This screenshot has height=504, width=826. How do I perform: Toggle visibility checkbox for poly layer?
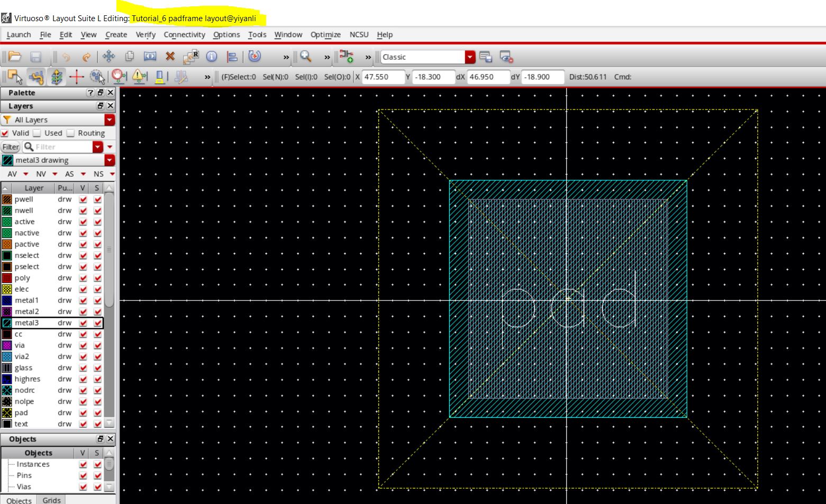point(83,278)
